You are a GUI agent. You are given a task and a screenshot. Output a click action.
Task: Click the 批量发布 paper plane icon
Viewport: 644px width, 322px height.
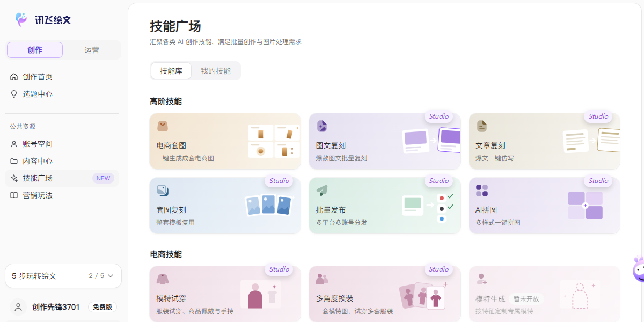321,191
